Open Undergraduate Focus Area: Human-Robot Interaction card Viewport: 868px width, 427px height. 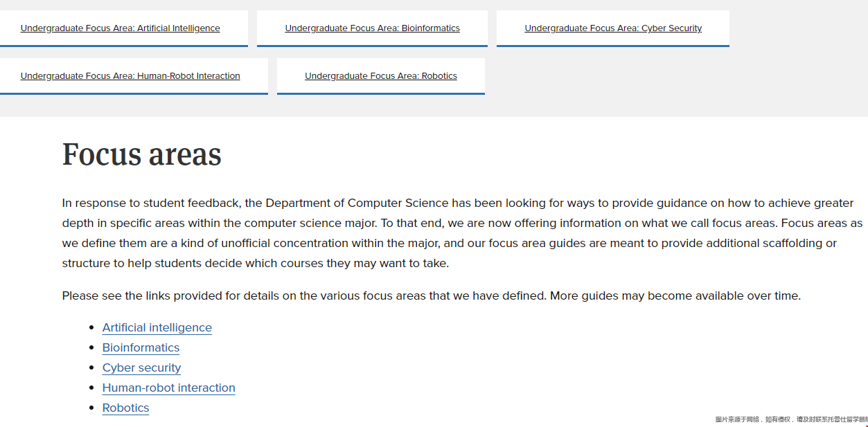[130, 76]
